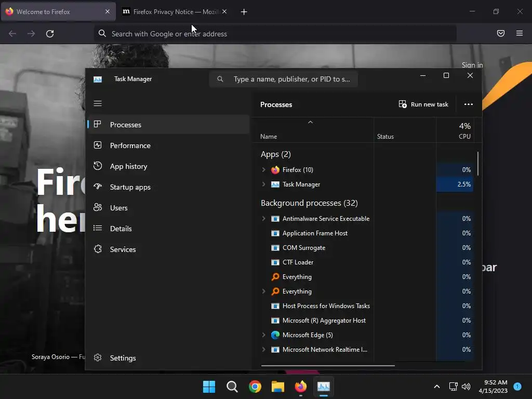Sort by the Name column header
The image size is (532, 399).
click(x=269, y=137)
